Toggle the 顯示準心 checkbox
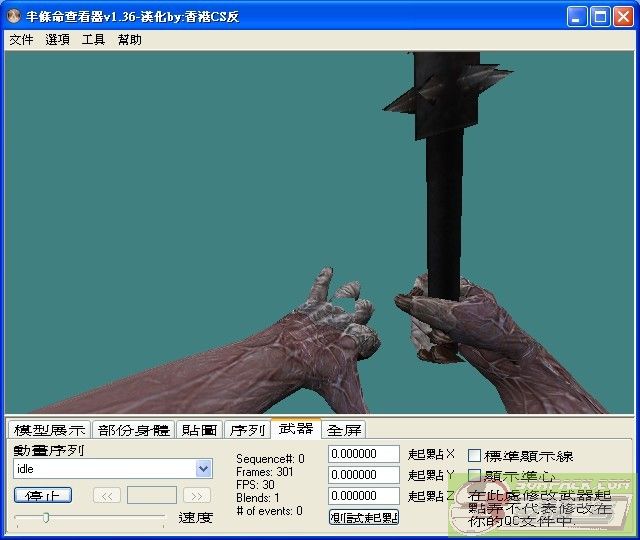The width and height of the screenshot is (640, 540). click(x=475, y=476)
